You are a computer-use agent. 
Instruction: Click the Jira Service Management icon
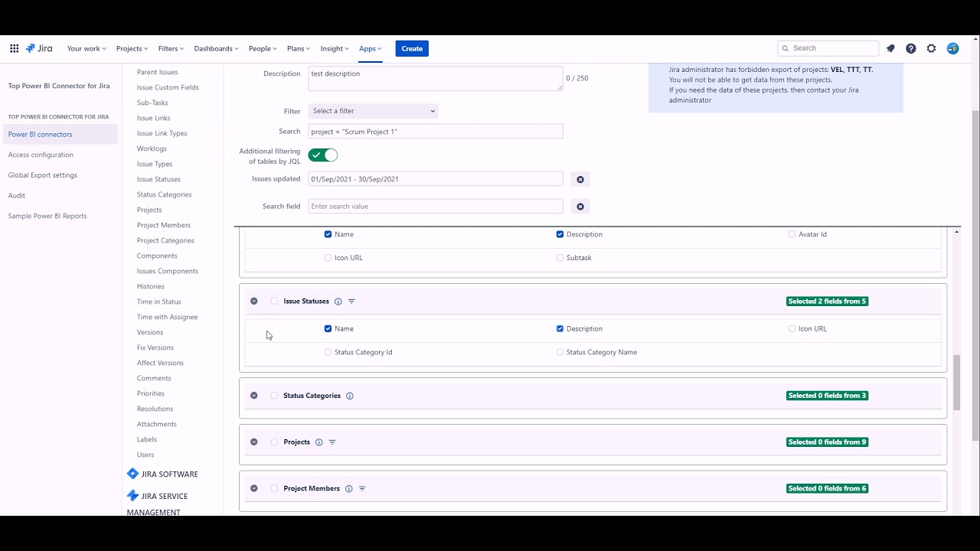click(x=132, y=496)
